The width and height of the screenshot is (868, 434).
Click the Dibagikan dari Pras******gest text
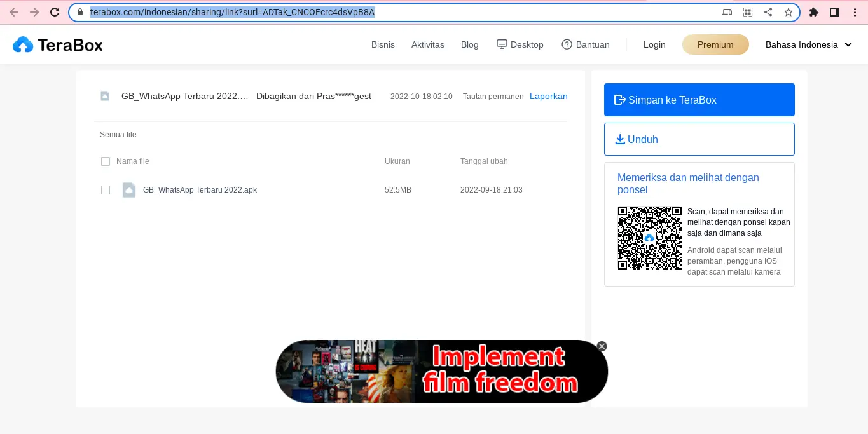(313, 96)
